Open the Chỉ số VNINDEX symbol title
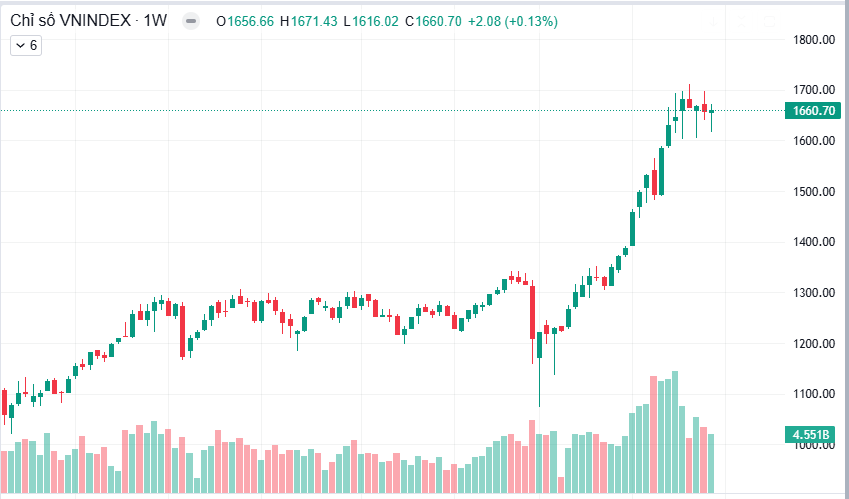Screen dimensions: 849x499 tap(70, 21)
